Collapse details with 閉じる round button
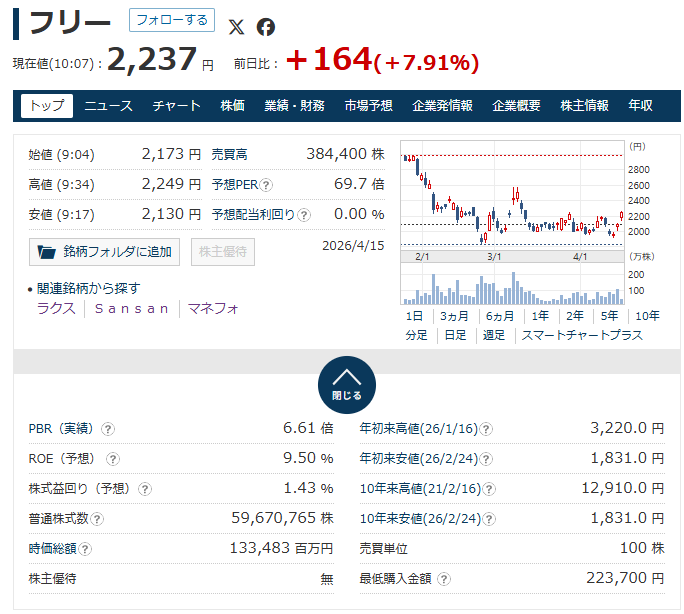The image size is (684, 614). pos(347,385)
